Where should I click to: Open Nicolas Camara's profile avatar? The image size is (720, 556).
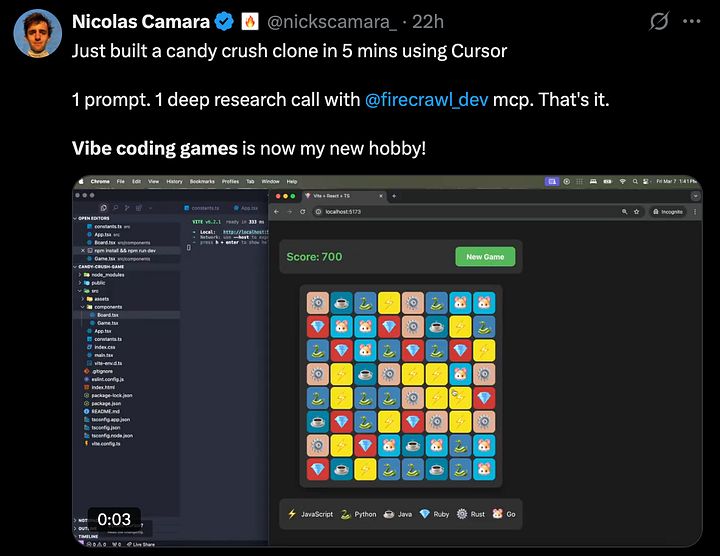point(38,33)
